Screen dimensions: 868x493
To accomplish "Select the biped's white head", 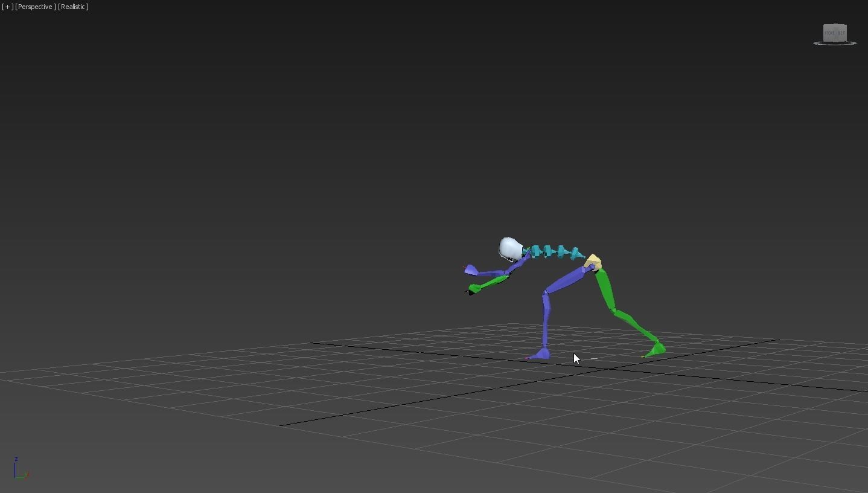I will (511, 248).
